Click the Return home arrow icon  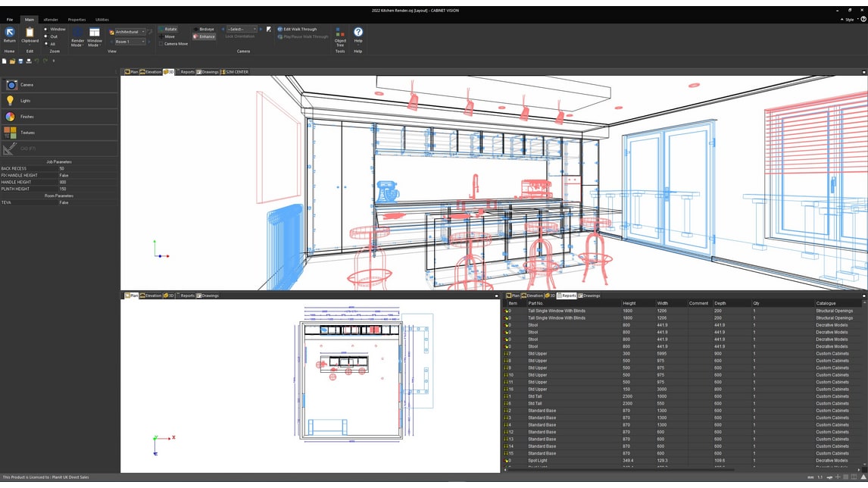point(9,33)
